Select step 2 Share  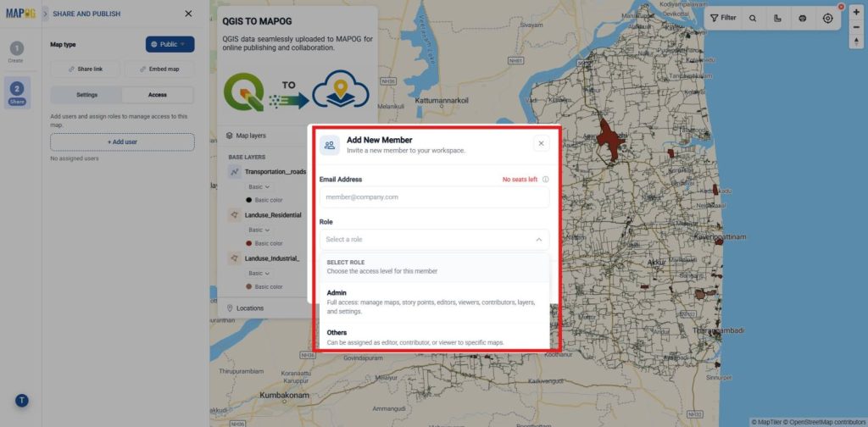tap(17, 92)
